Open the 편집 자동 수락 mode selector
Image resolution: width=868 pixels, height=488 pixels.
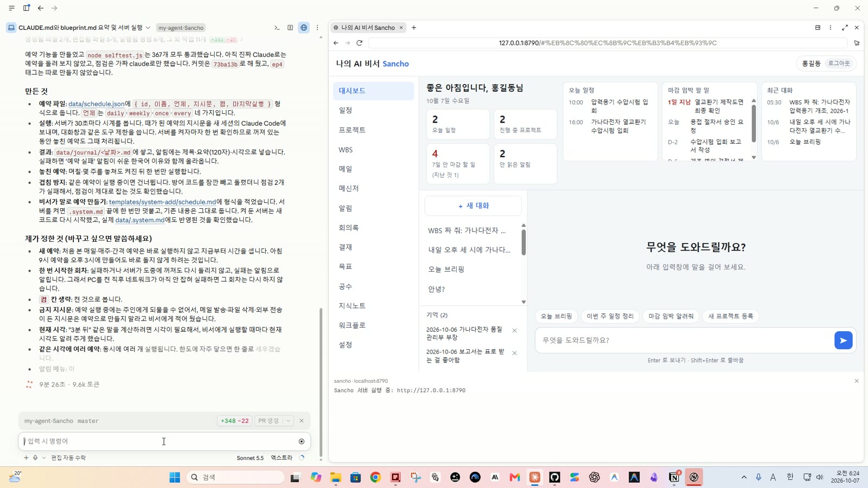pos(68,458)
